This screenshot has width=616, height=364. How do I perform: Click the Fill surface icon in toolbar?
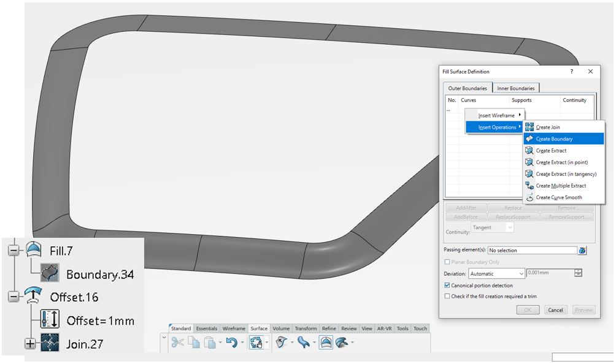coord(326,343)
